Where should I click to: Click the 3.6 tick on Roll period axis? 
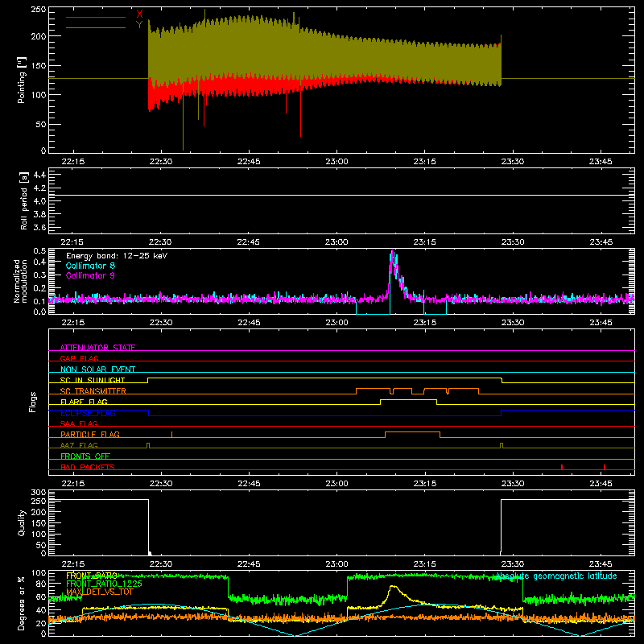pos(39,227)
